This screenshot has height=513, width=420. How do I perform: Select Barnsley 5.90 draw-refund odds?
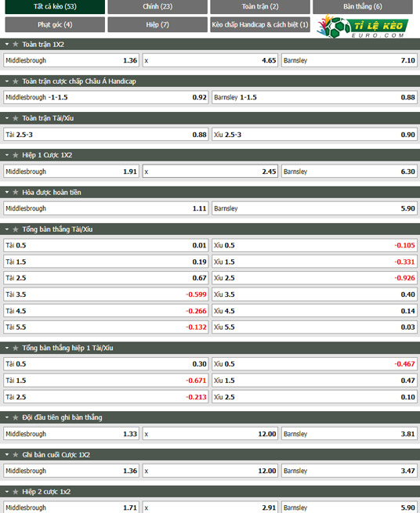[314, 208]
